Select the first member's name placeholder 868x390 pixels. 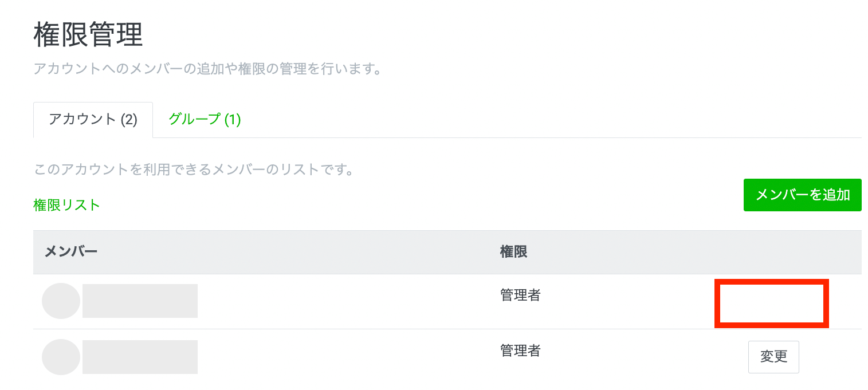point(140,301)
